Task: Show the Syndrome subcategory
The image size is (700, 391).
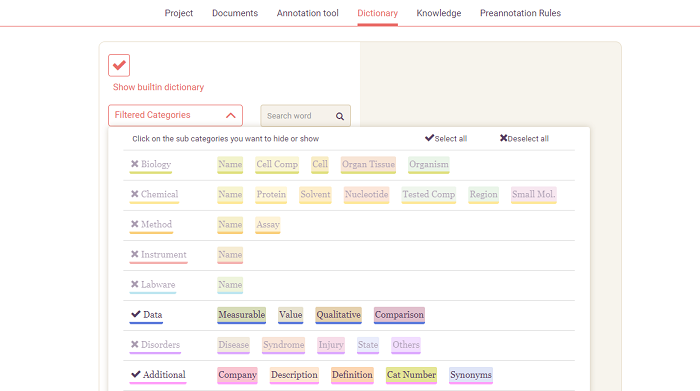Action: point(283,345)
